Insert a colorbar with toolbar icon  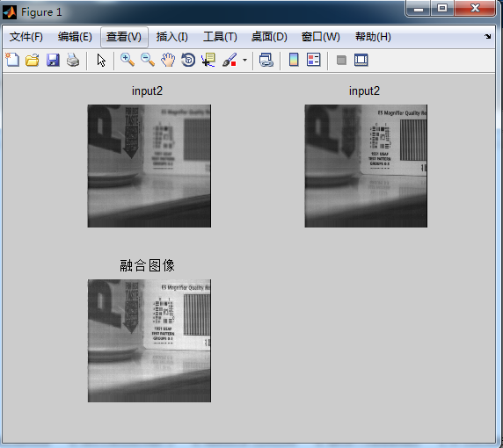click(x=294, y=60)
